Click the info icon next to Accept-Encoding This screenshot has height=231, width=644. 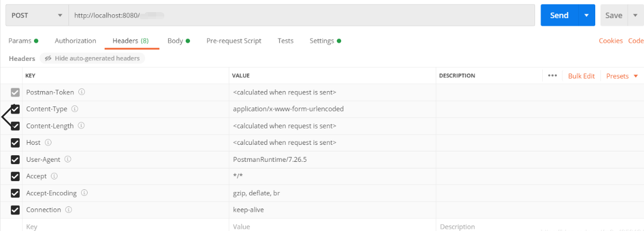point(85,193)
